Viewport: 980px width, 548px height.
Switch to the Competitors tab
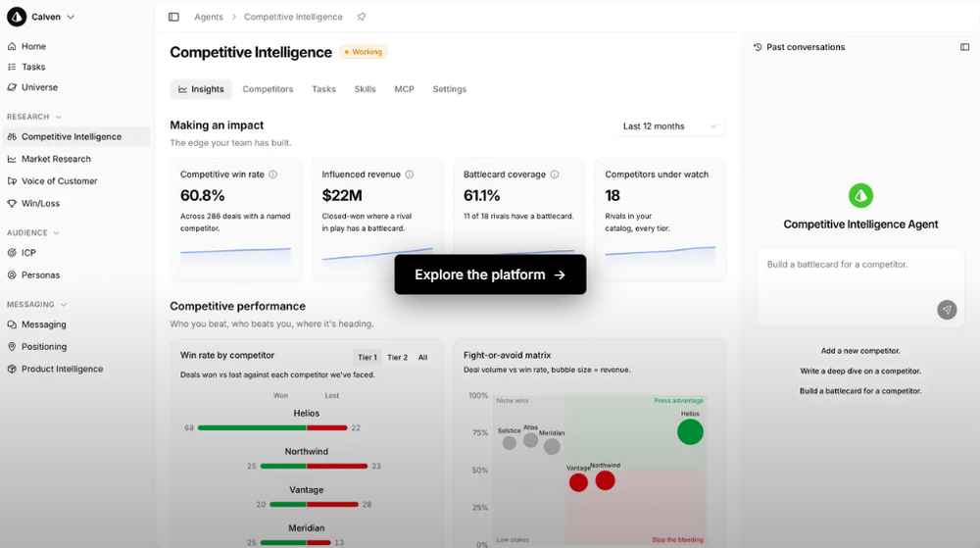[x=268, y=89]
